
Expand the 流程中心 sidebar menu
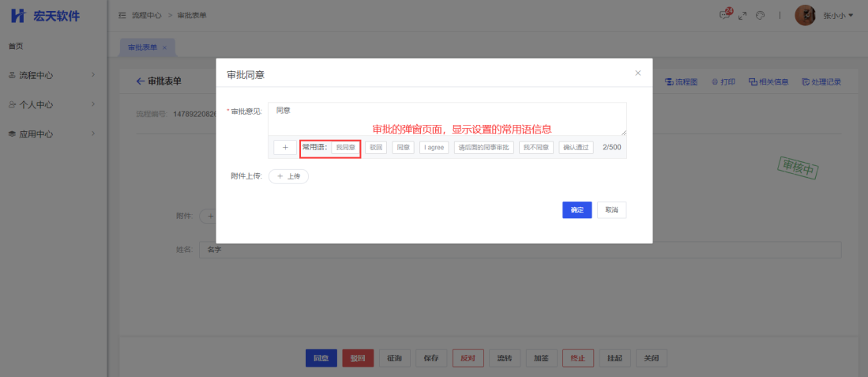53,75
